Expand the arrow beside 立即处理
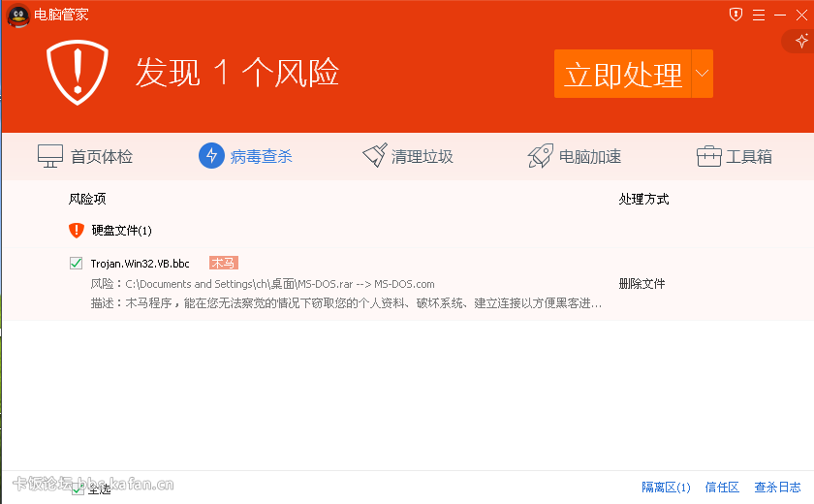This screenshot has width=814, height=504. pos(703,74)
